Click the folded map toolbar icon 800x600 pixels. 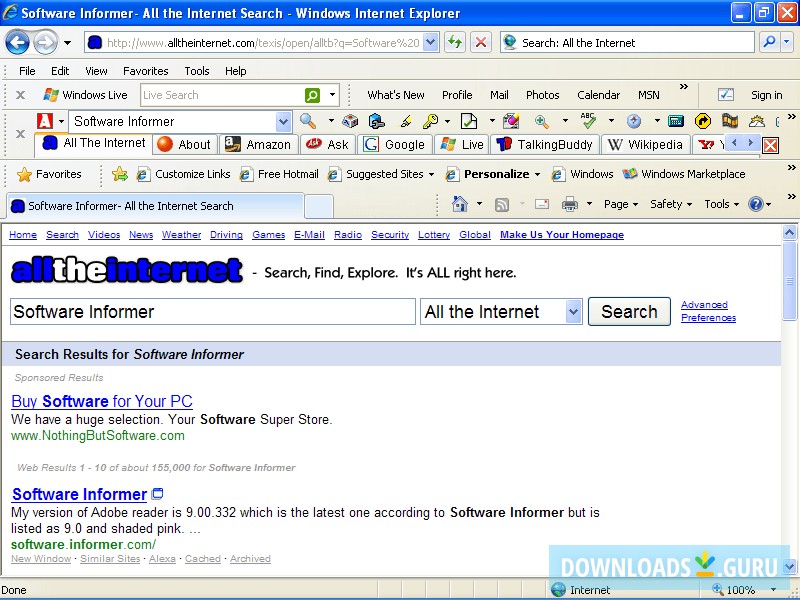click(x=730, y=121)
